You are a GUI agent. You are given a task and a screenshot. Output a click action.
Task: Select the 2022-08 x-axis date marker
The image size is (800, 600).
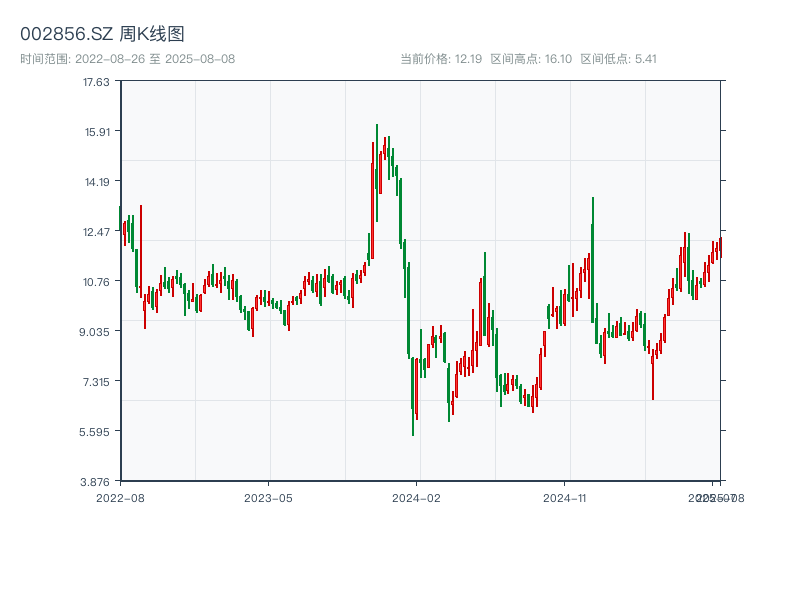click(x=120, y=497)
